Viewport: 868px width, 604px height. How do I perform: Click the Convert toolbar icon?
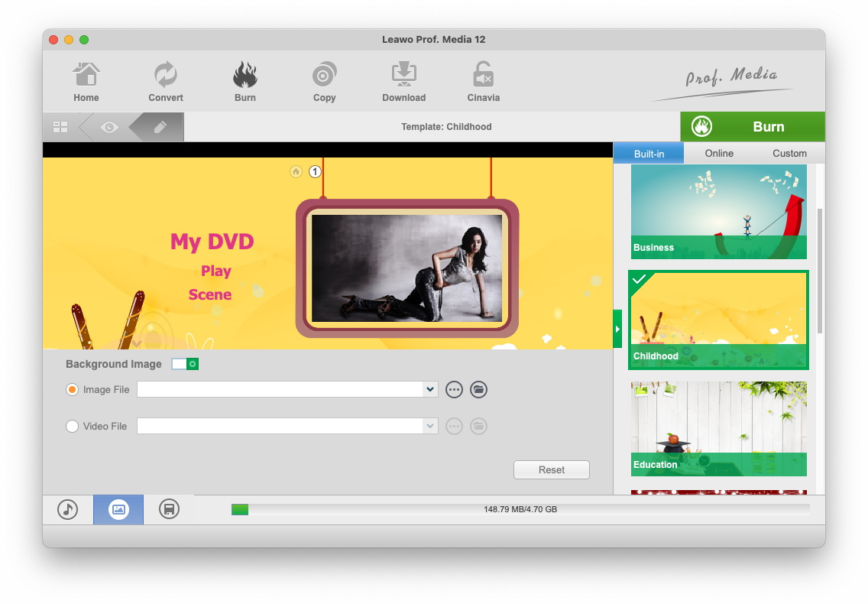(166, 82)
